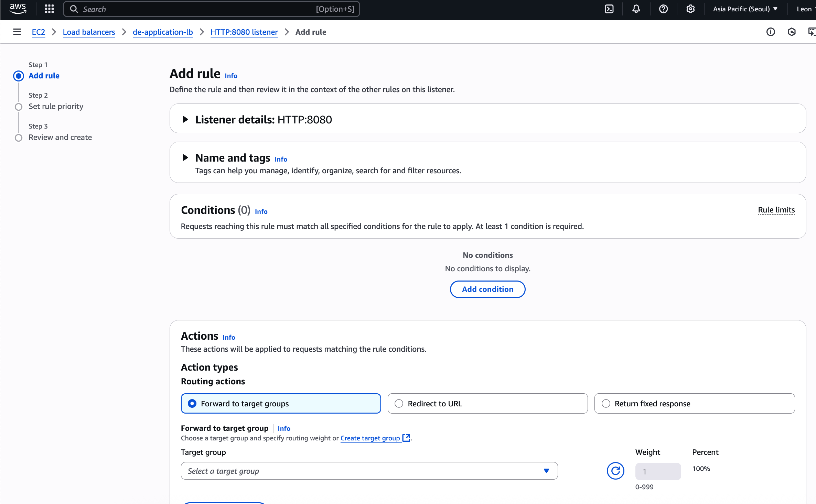
Task: Open the Select a target group dropdown
Action: click(x=369, y=471)
